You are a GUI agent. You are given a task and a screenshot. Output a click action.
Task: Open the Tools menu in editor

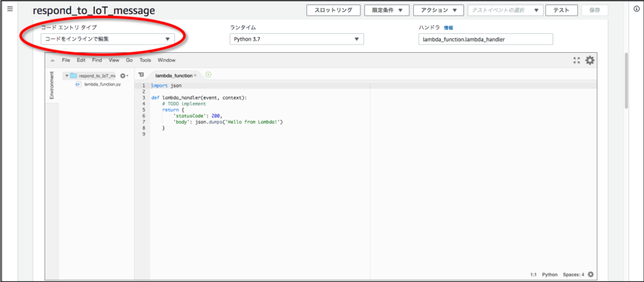pos(145,60)
